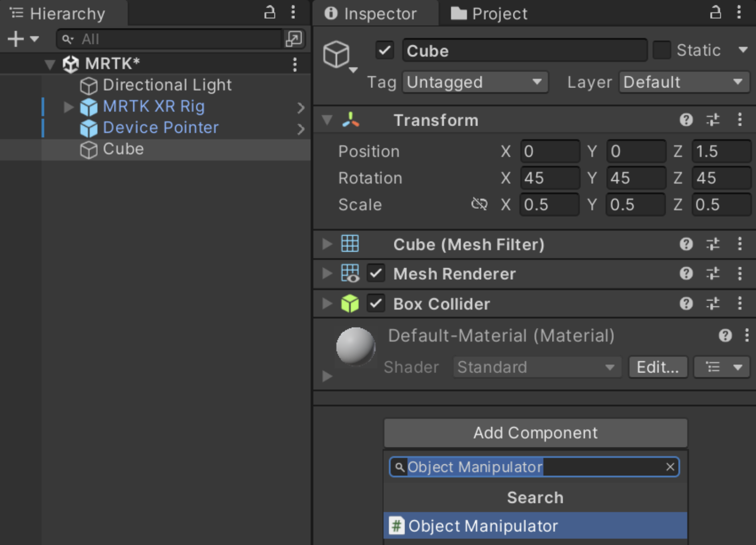Open Transform help reference icon

click(x=686, y=120)
